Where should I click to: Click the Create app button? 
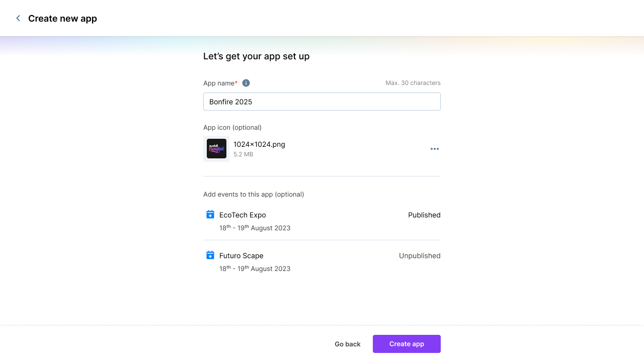tap(407, 344)
